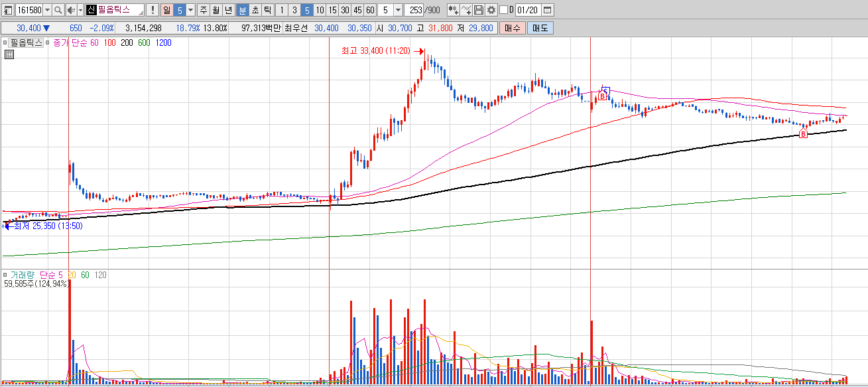Click the 매수 buy button

[513, 28]
